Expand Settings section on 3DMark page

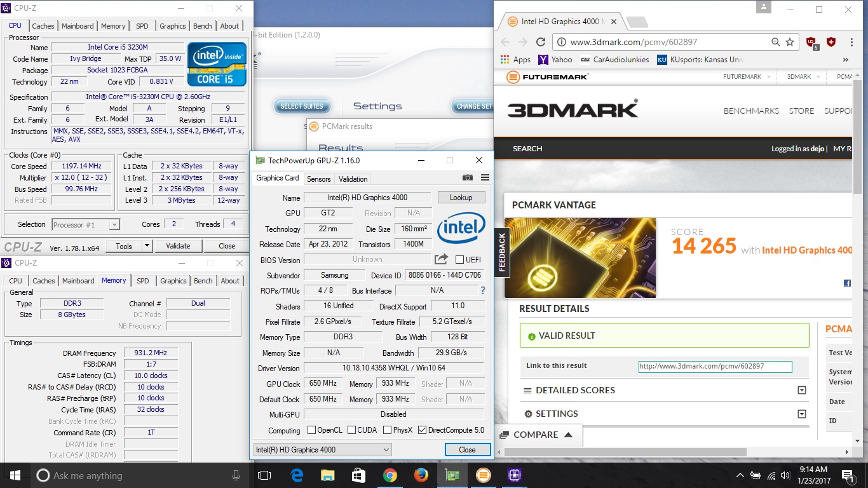point(802,414)
